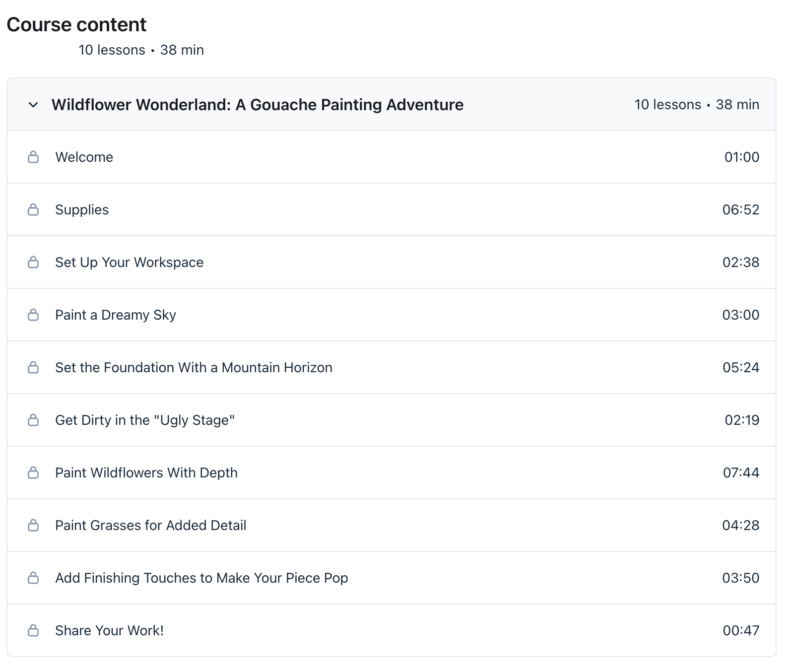
Task: Click lock icon for Set Up Your Workspace
Action: click(x=33, y=263)
